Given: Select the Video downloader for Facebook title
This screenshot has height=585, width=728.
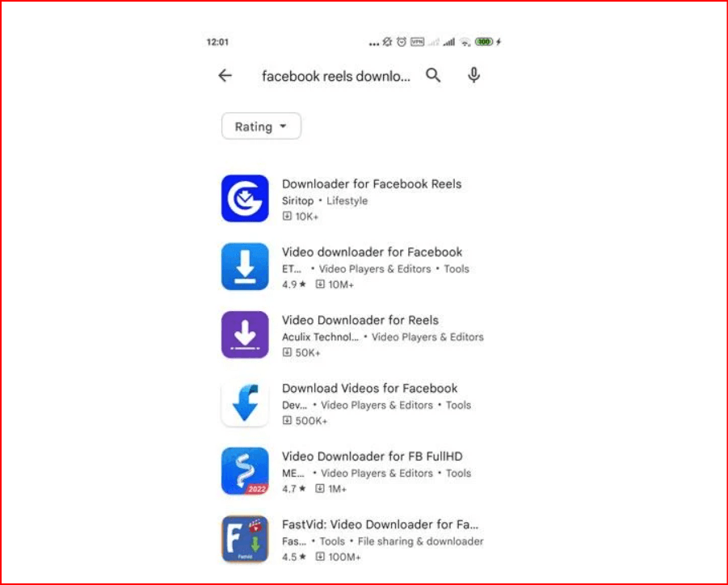Looking at the screenshot, I should (x=372, y=252).
